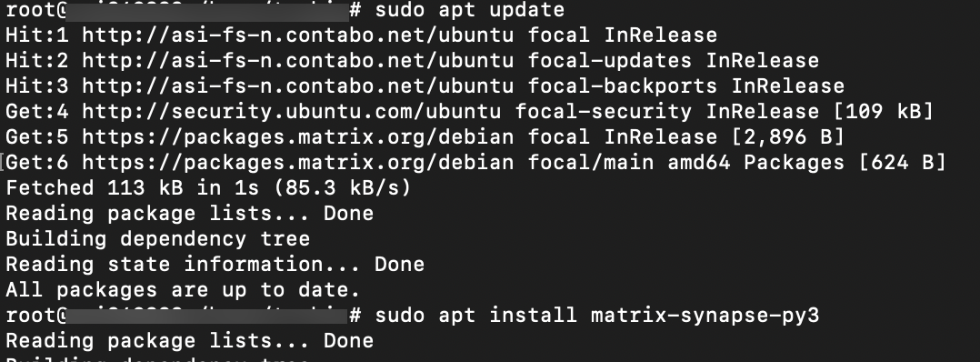Viewport: 980px width, 362px height.
Task: Click the security.ubuntu.com URL on Get:4
Action: point(291,111)
